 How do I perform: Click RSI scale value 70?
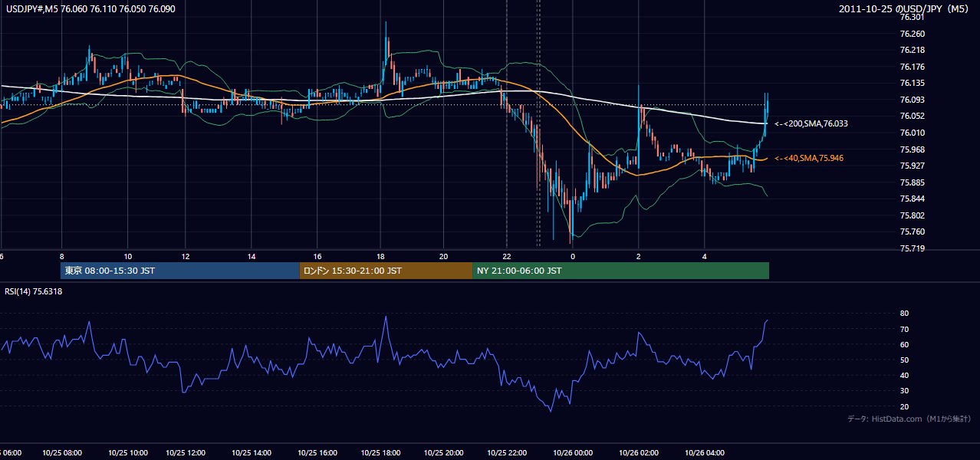click(904, 329)
